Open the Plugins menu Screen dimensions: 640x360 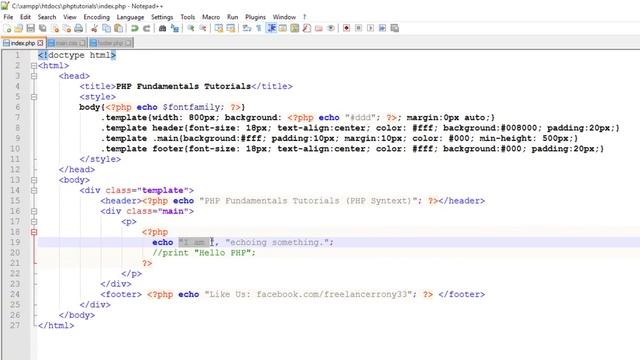tap(256, 17)
